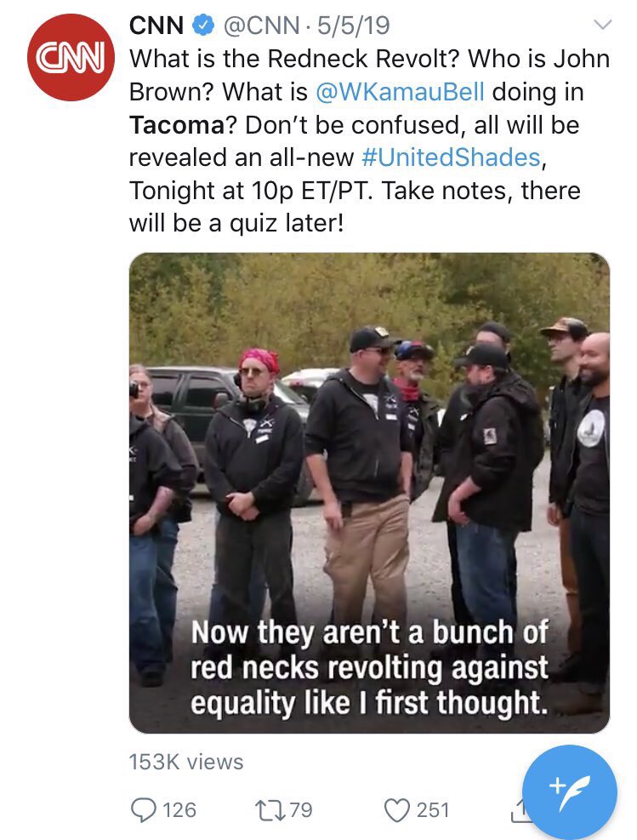View the 126 replies count
The width and height of the screenshot is (637, 840).
(x=179, y=809)
